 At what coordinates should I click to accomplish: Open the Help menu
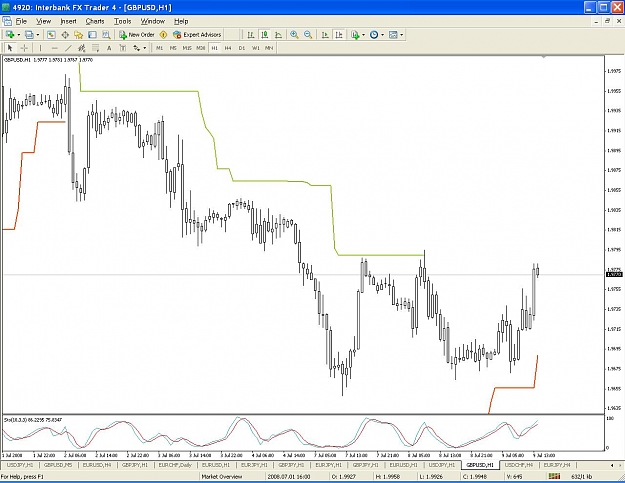pyautogui.click(x=181, y=22)
